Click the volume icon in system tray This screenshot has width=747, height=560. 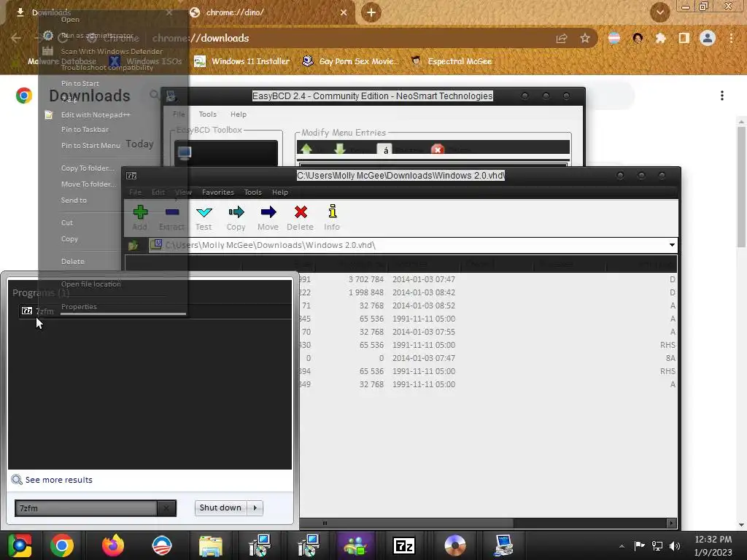(675, 545)
